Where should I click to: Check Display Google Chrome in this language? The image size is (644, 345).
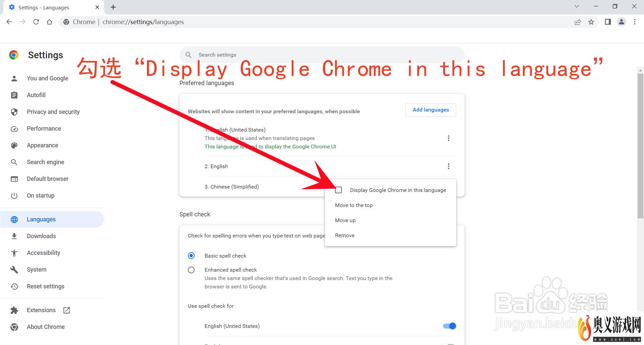point(338,190)
